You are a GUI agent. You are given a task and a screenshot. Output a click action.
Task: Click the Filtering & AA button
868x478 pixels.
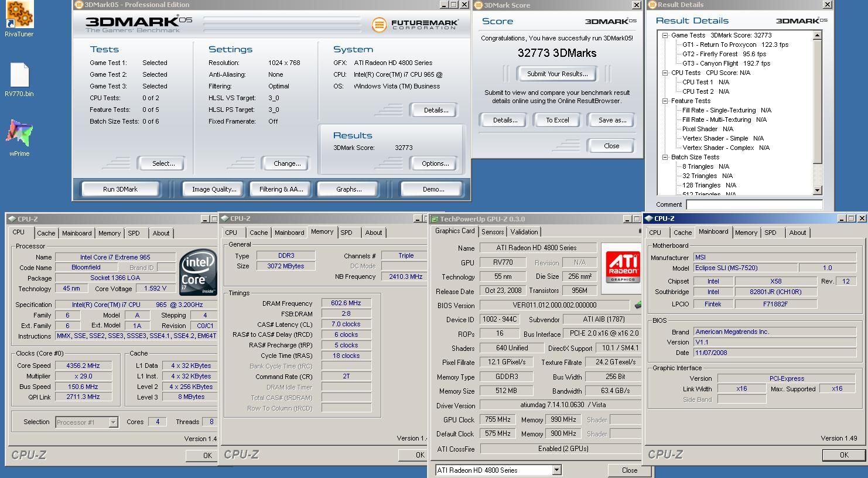(282, 189)
